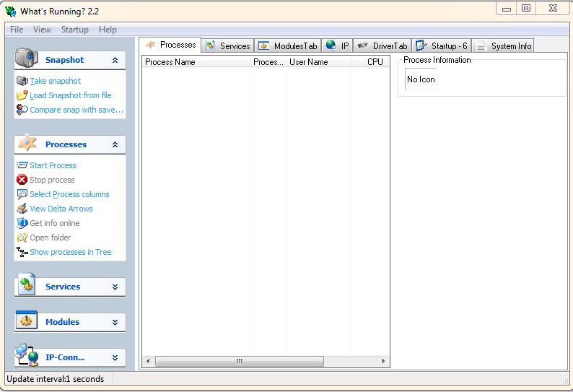Image resolution: width=573 pixels, height=392 pixels.
Task: Expand the Modules panel section
Action: point(115,323)
